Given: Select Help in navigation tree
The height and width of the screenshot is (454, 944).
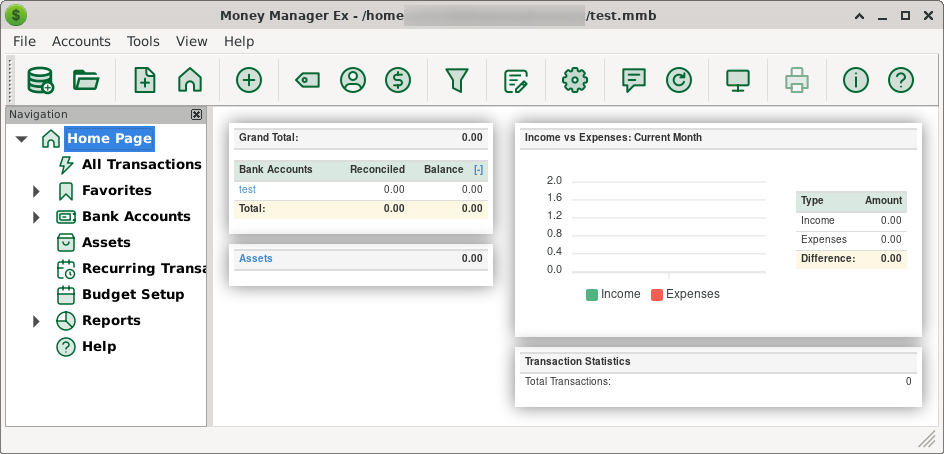Looking at the screenshot, I should click(99, 347).
